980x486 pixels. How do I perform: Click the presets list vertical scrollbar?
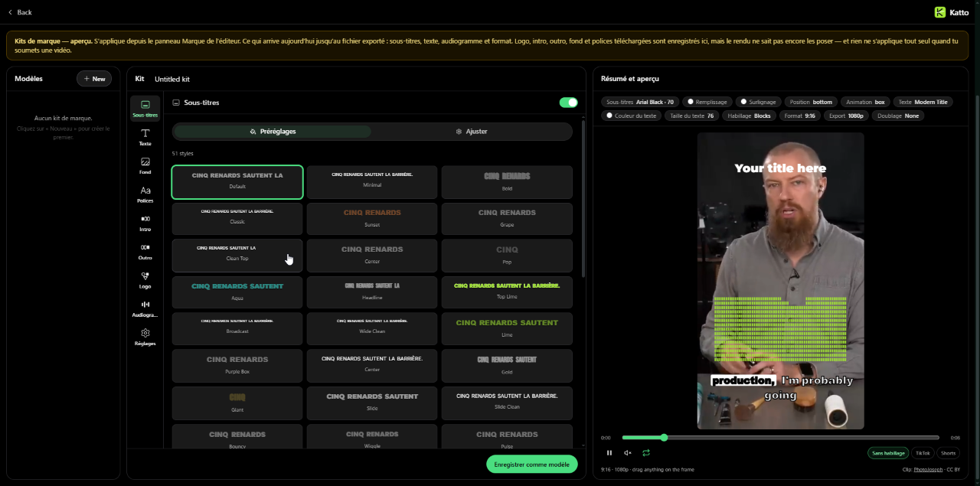click(x=583, y=199)
